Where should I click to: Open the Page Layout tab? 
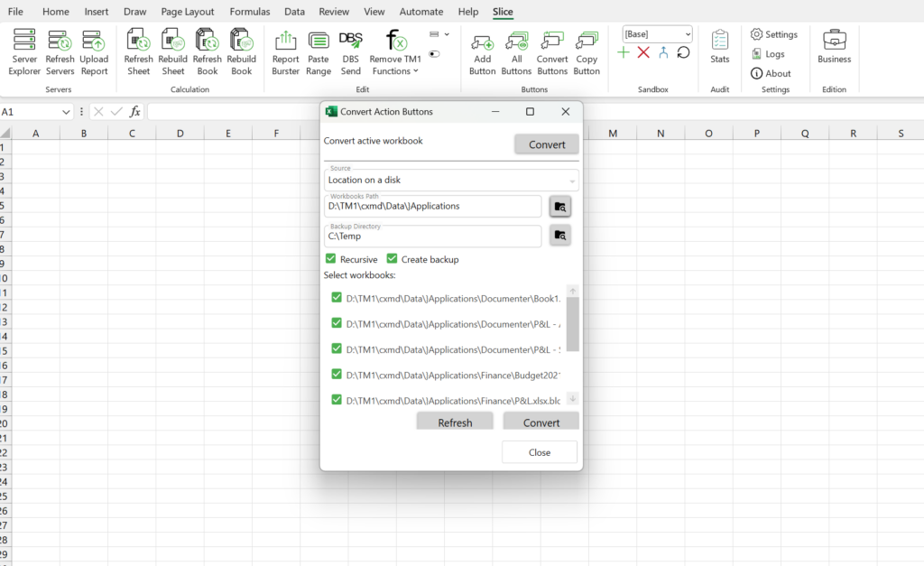tap(188, 12)
